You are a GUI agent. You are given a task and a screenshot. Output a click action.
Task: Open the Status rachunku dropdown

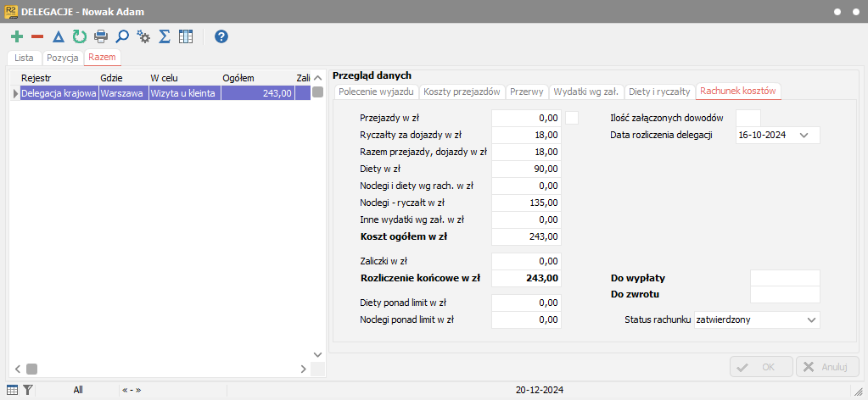click(811, 319)
